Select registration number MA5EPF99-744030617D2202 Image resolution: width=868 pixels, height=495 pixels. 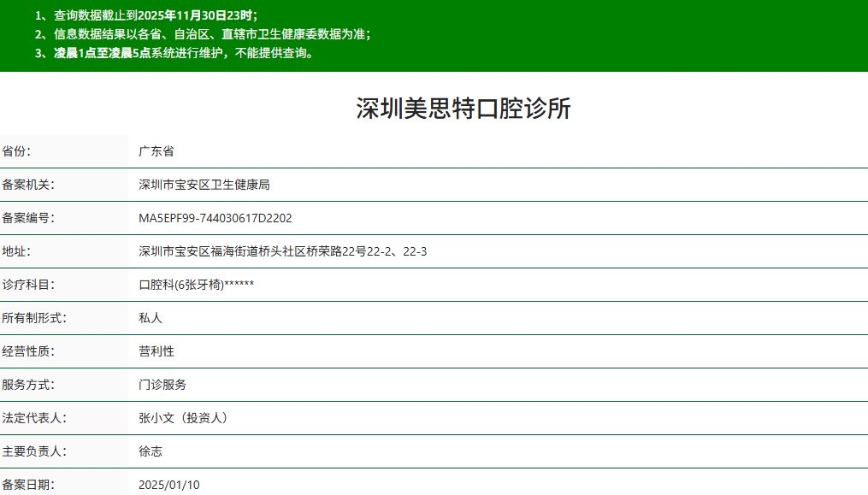(227, 218)
